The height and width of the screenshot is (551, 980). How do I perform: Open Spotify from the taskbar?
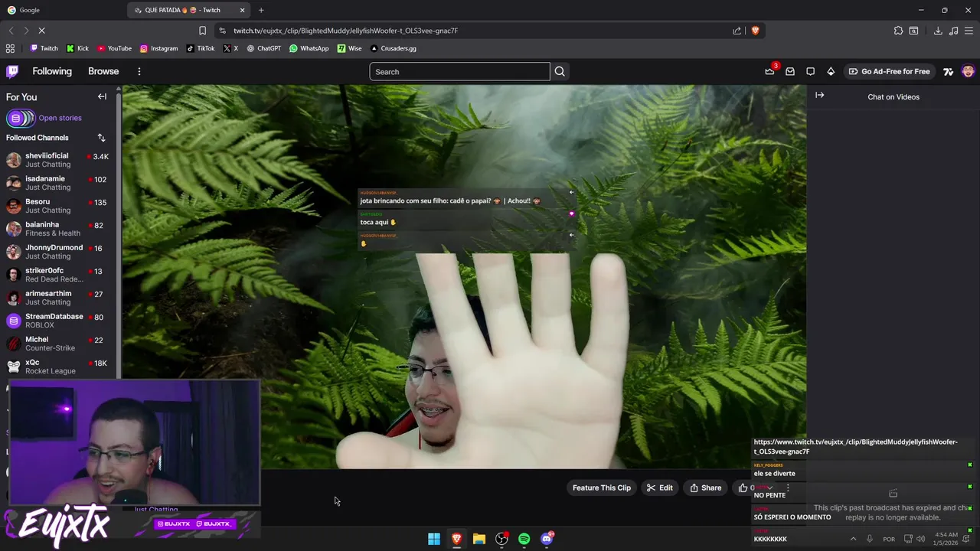pos(524,539)
